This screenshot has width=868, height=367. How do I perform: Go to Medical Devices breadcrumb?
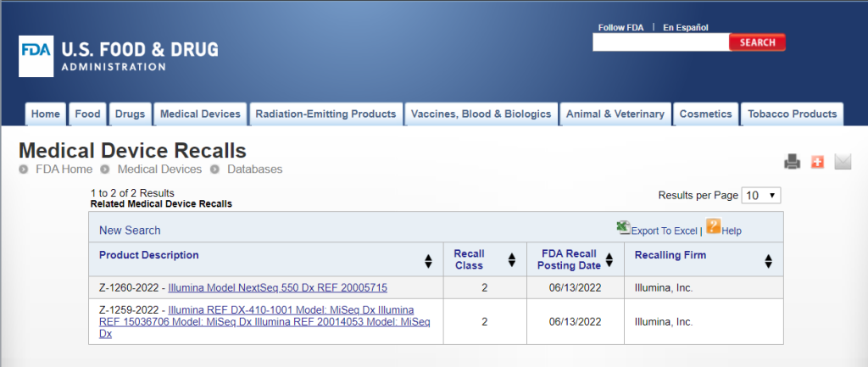[159, 170]
